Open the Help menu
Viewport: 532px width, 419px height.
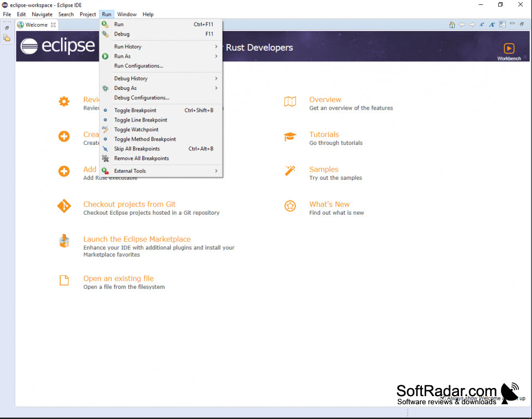(148, 14)
